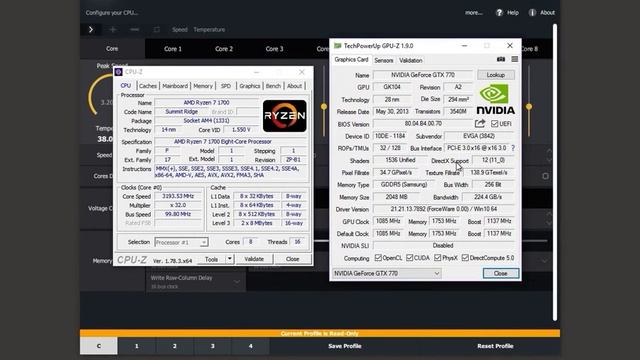Screen dimensions: 640x360
Task: Click the NVIDIA logo in GPU-Z
Action: click(496, 99)
